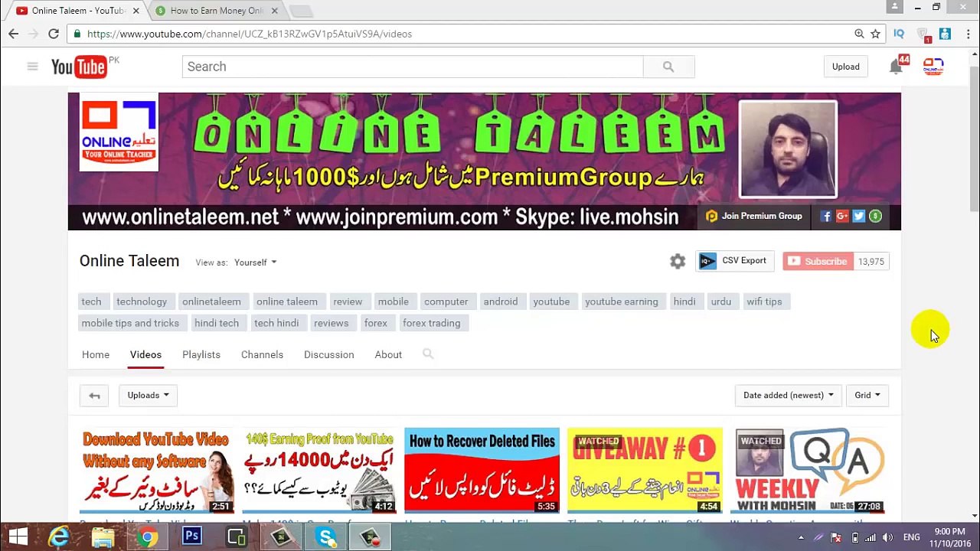Click the Online Taleem channel title
Image resolution: width=980 pixels, height=551 pixels.
[x=129, y=261]
